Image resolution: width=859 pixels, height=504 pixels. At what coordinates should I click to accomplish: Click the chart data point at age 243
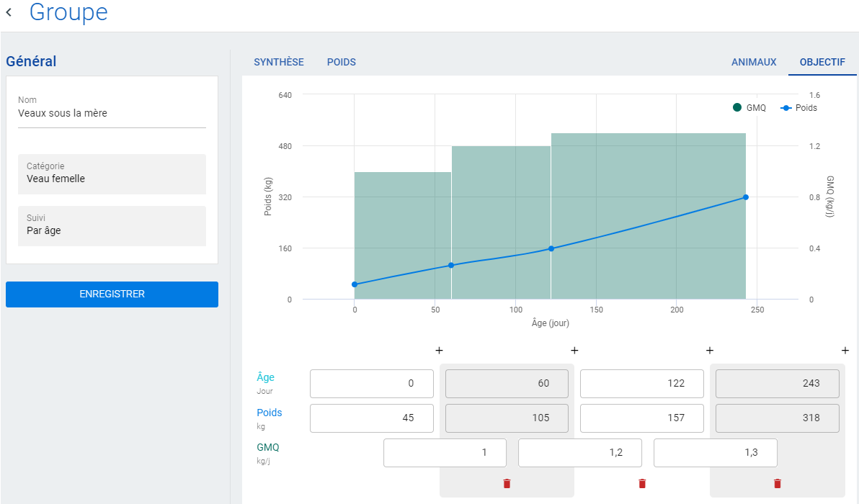[746, 197]
